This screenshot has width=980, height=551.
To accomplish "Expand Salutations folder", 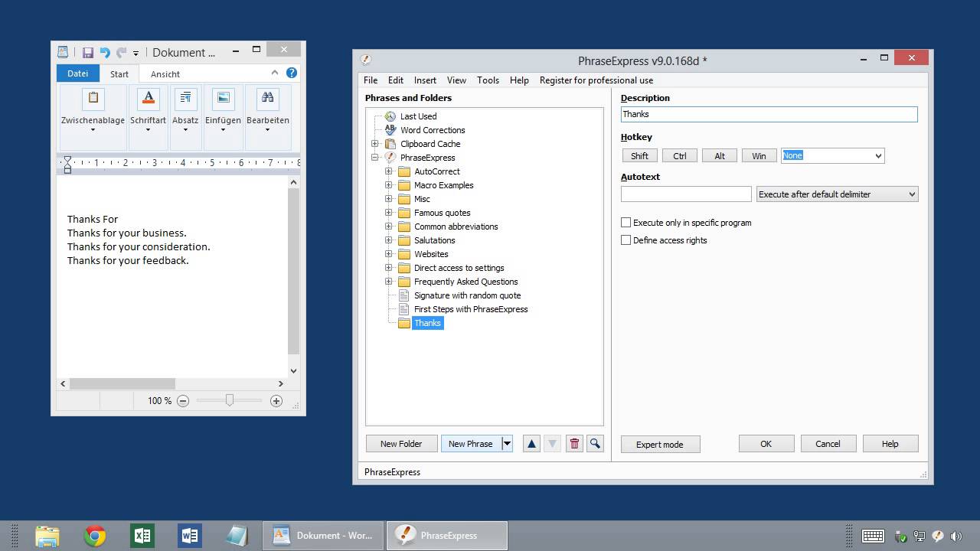I will [389, 240].
